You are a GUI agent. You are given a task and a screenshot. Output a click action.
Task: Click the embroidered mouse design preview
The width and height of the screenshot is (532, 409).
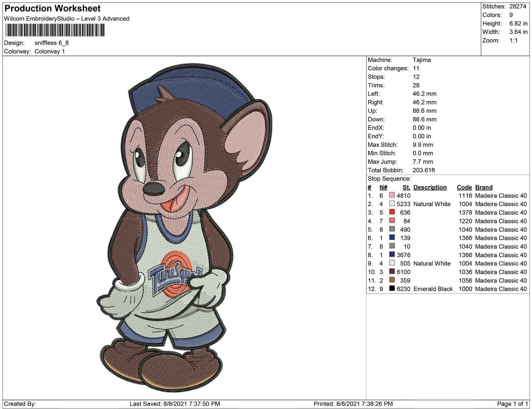184,228
